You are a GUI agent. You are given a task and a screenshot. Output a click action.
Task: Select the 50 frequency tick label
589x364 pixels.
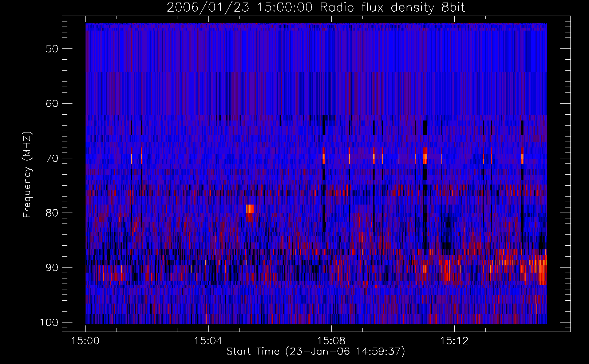click(52, 49)
